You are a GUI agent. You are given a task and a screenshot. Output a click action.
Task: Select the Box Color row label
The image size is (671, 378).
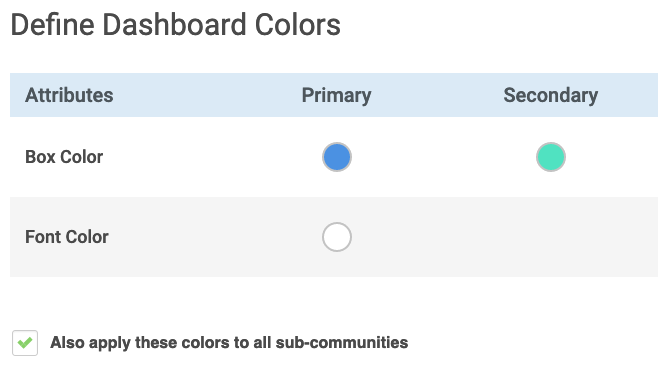pyautogui.click(x=64, y=157)
